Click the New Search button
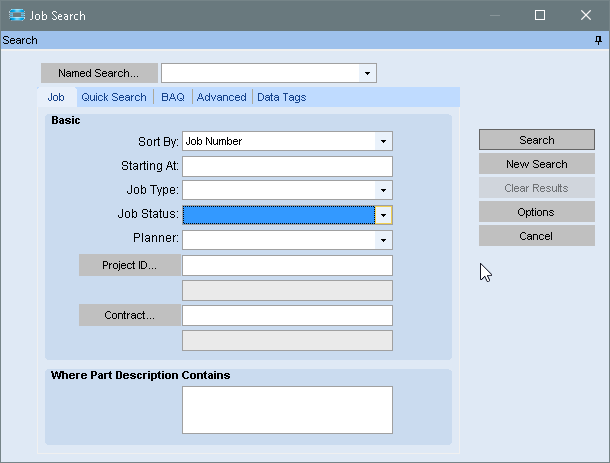The image size is (610, 463). point(536,164)
